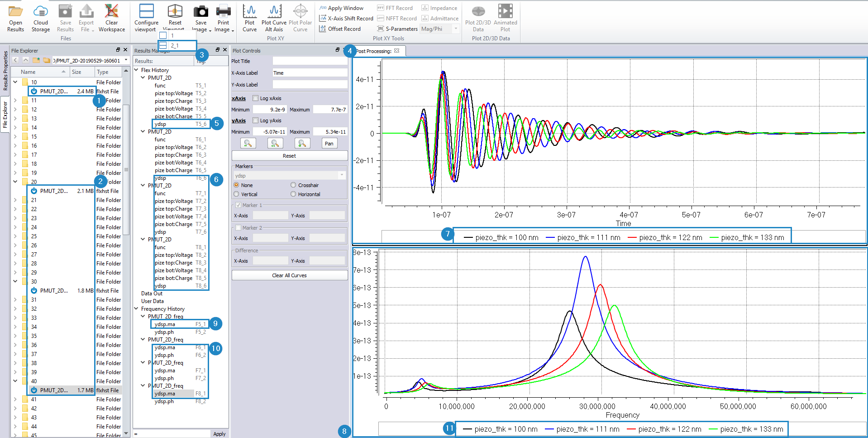Collapse the Flex History tree node

pos(136,70)
